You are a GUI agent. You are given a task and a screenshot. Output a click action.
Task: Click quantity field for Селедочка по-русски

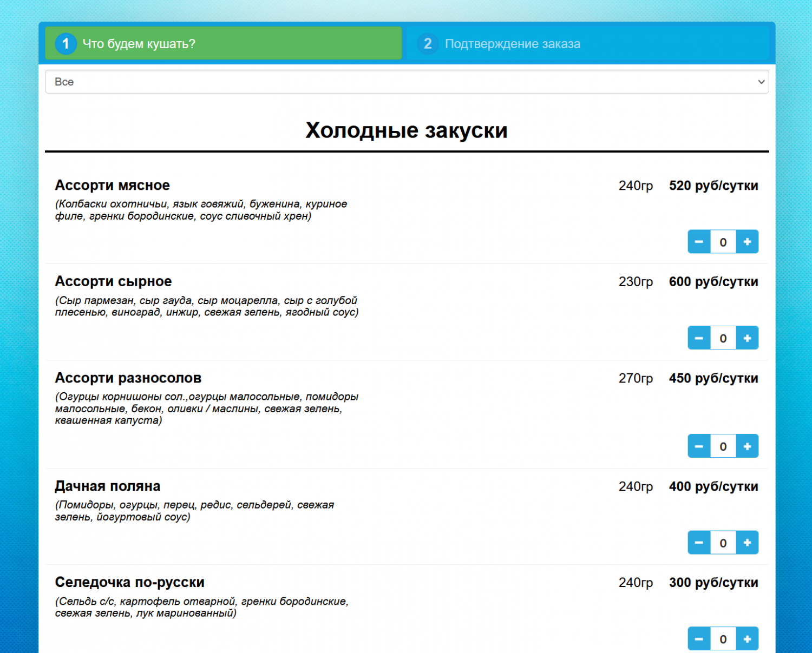[x=723, y=639]
